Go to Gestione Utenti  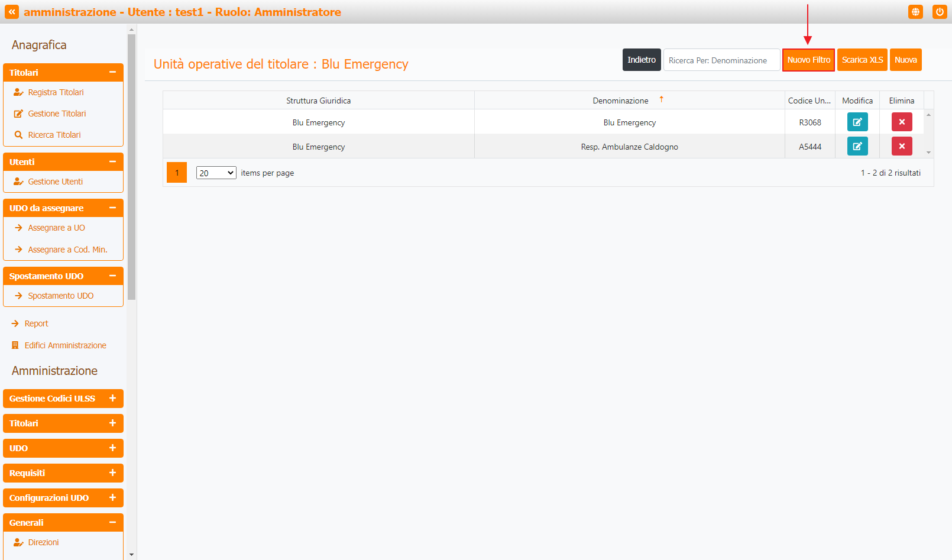coord(56,182)
